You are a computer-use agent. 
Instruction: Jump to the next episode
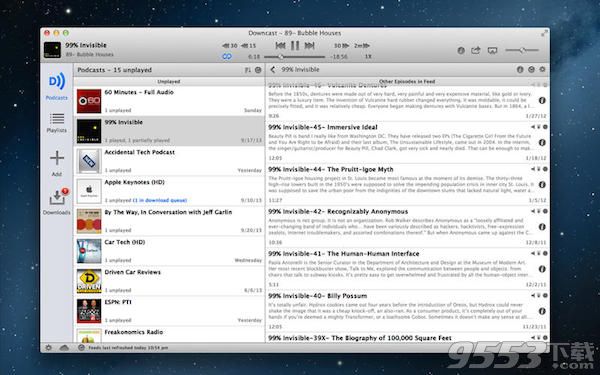[x=310, y=46]
